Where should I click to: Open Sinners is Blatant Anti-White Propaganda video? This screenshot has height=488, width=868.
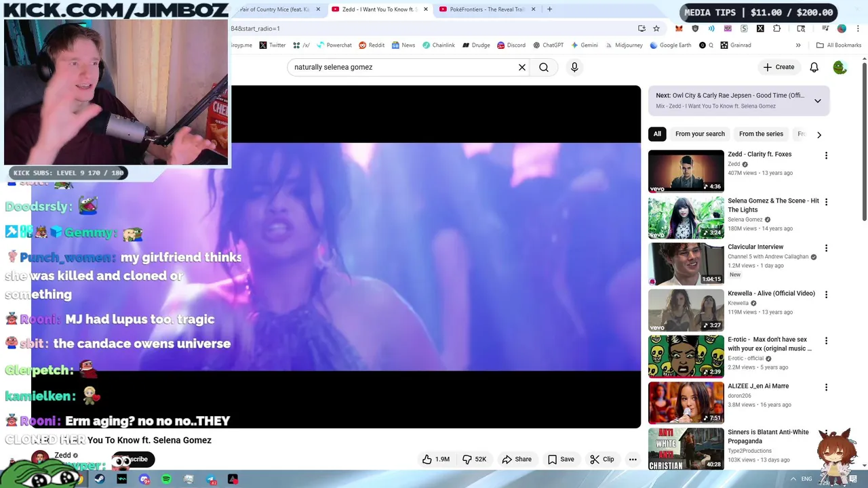point(686,449)
